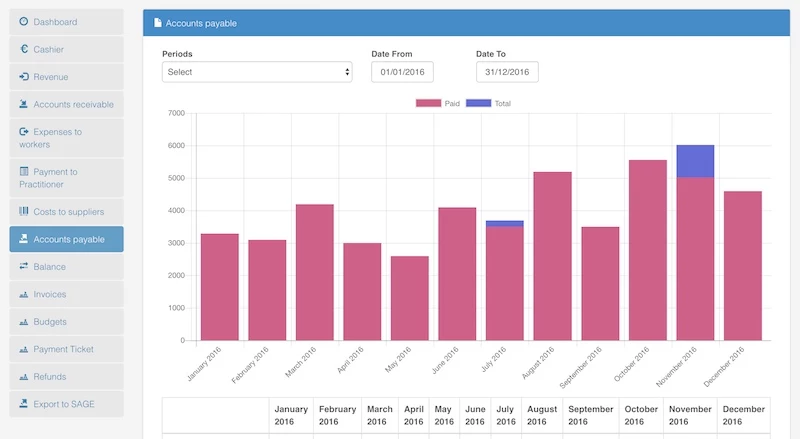Open the Budgets section

tap(50, 322)
